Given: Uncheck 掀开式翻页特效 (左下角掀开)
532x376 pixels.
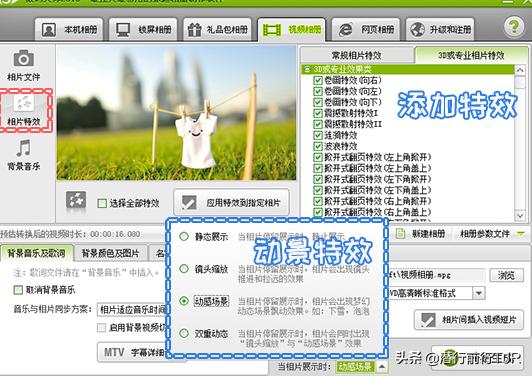Looking at the screenshot, I should [x=318, y=179].
